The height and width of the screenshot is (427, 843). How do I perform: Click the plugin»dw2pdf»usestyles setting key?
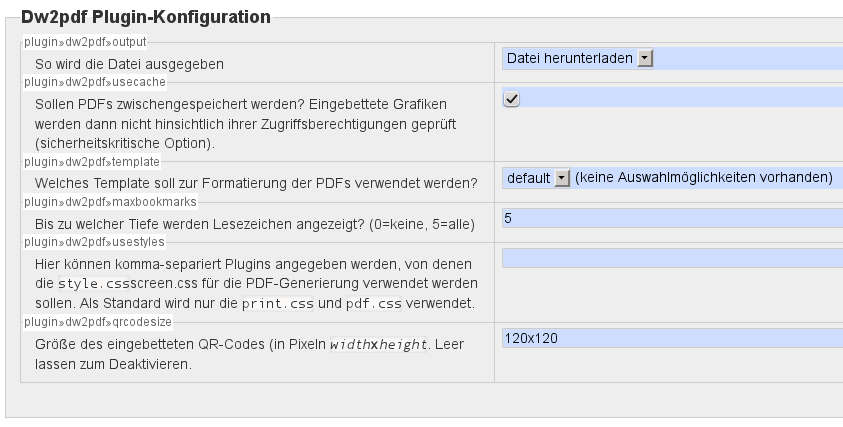coord(94,241)
